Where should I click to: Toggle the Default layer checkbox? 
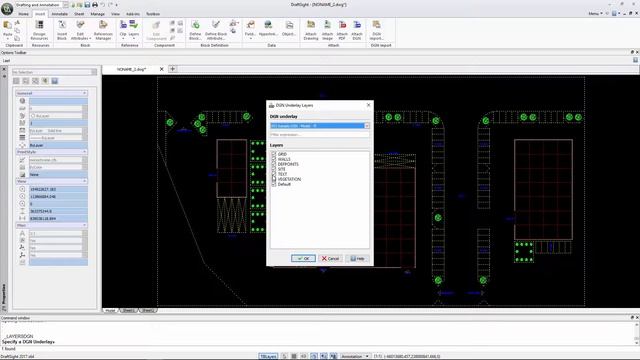click(x=274, y=184)
